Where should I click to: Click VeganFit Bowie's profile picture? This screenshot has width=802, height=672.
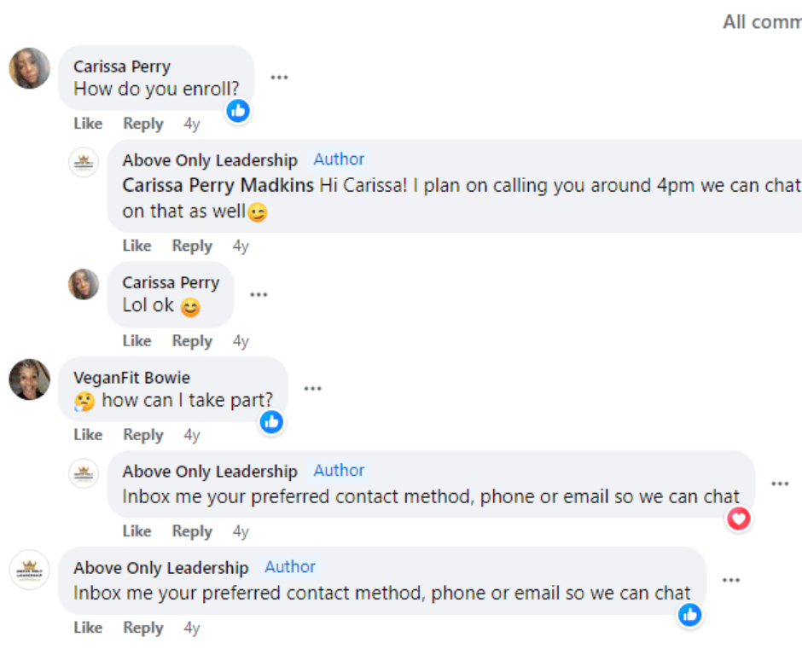click(30, 379)
